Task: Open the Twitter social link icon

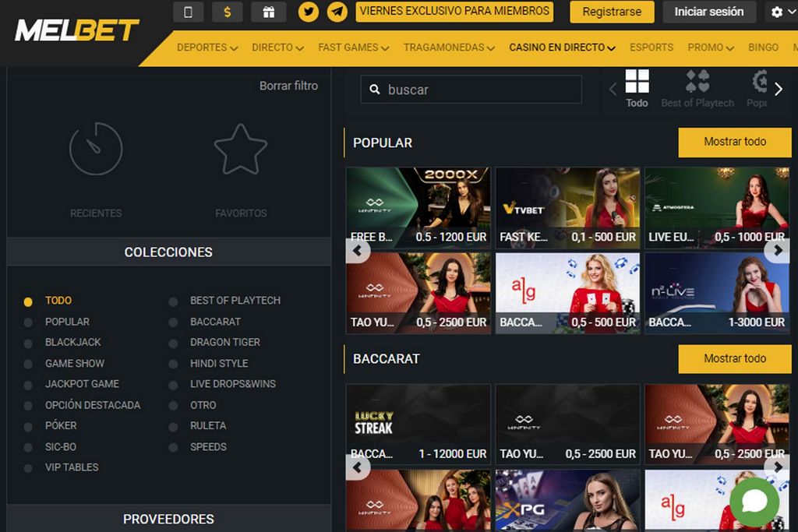Action: 309,12
